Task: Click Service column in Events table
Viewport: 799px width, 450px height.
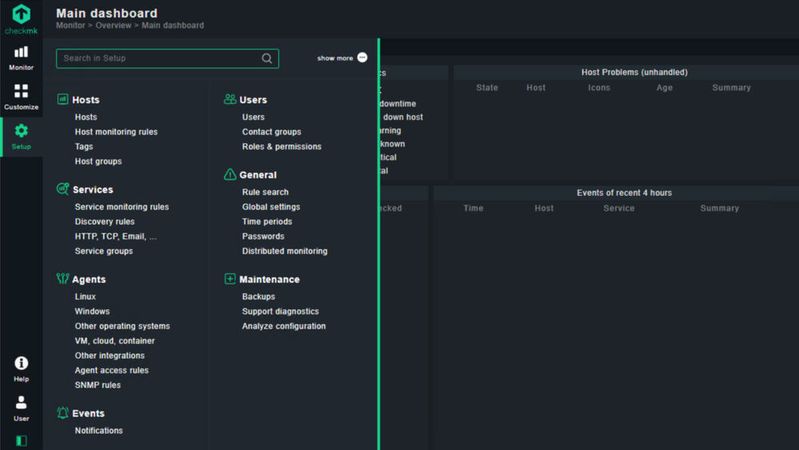Action: click(x=619, y=208)
